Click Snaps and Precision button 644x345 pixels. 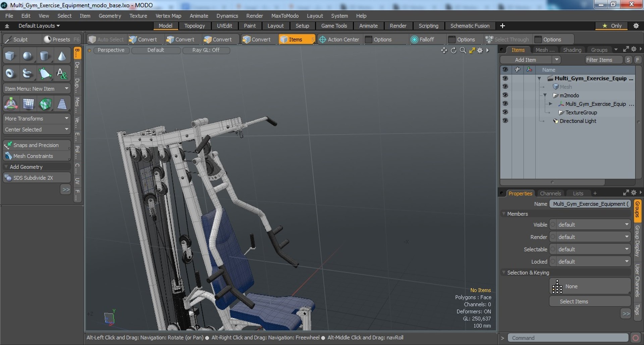[x=37, y=145]
